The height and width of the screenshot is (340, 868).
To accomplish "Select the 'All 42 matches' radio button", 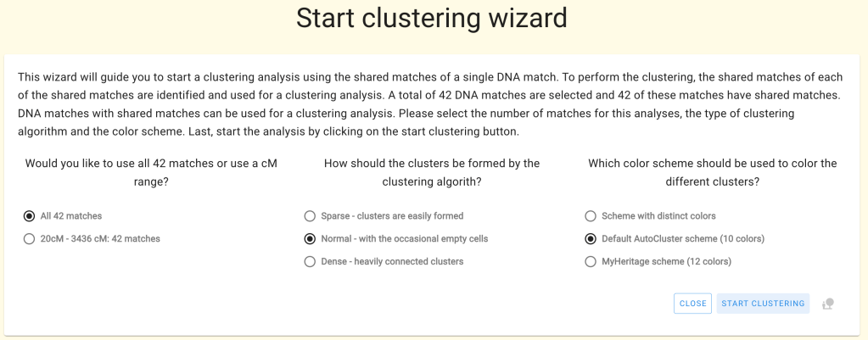I will (30, 216).
